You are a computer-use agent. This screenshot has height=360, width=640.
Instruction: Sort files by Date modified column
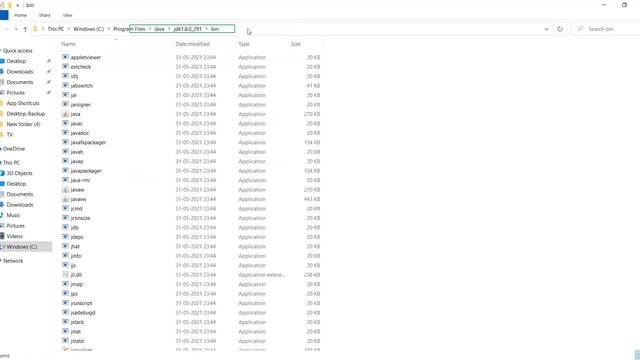tap(192, 44)
